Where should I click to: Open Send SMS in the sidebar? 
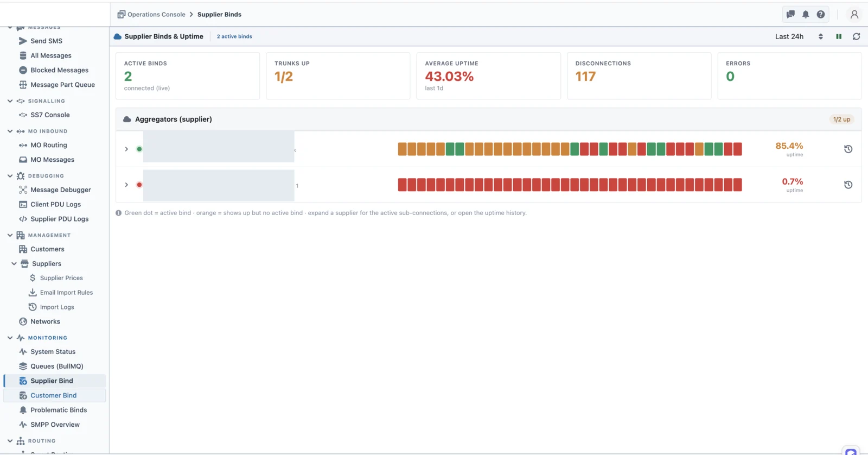tap(46, 41)
